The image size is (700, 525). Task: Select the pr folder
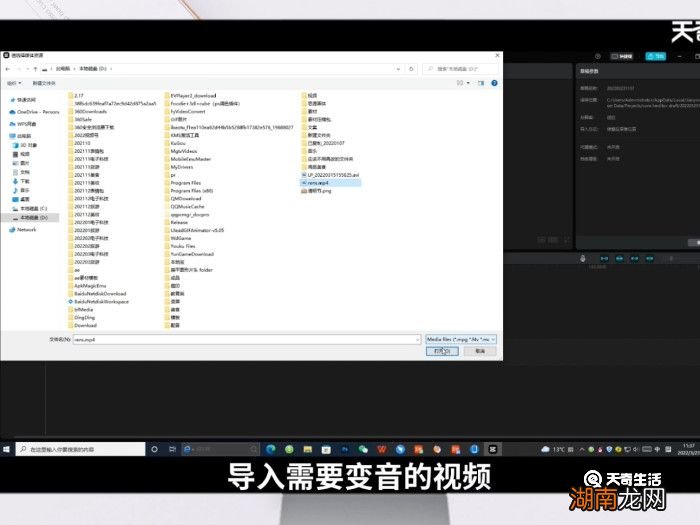[171, 175]
